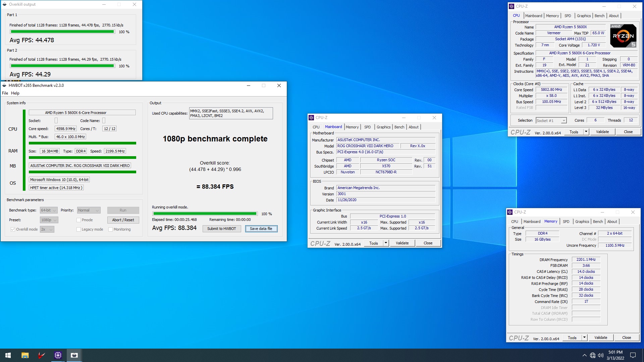The image size is (644, 362).
Task: Minimize the HWBOT x265 Benchmark window
Action: click(249, 85)
